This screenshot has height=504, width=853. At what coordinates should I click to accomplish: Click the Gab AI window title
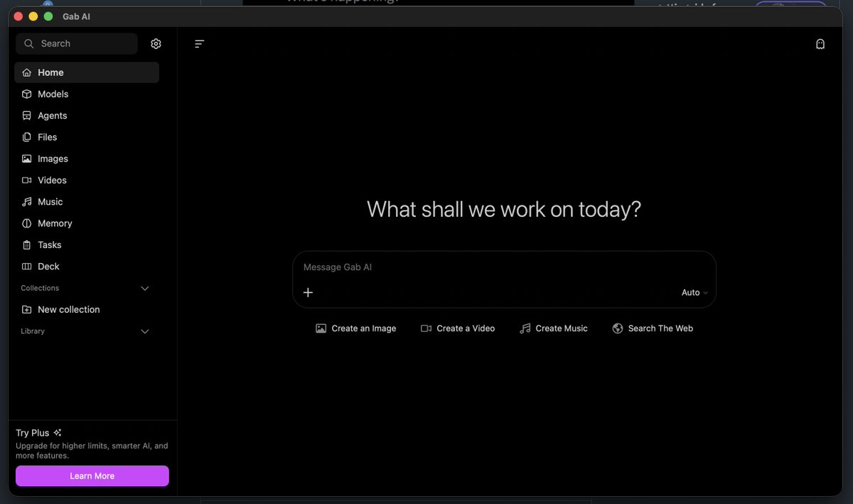coord(76,16)
